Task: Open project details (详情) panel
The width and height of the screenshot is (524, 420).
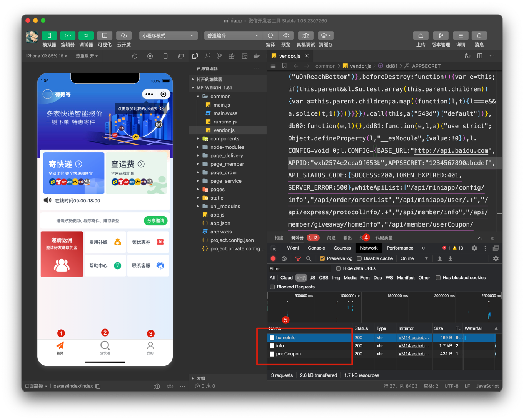Action: [461, 35]
